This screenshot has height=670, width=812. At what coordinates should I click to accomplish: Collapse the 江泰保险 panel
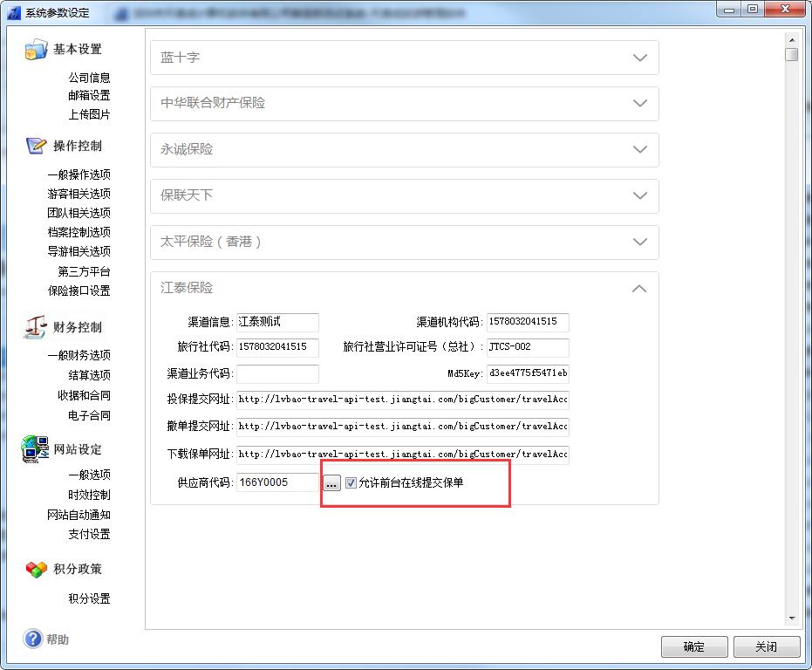tap(639, 288)
